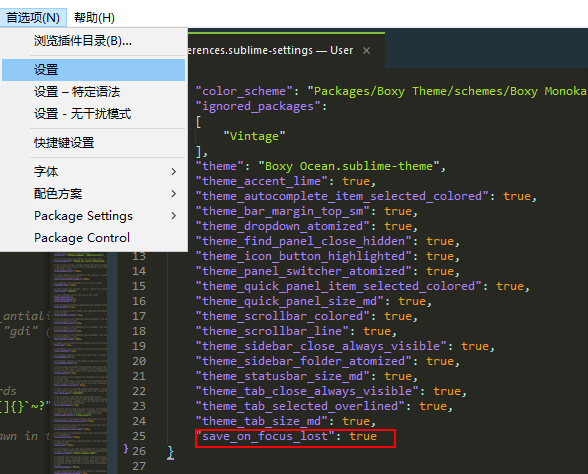Open the 首选项(N) menu

coord(33,17)
